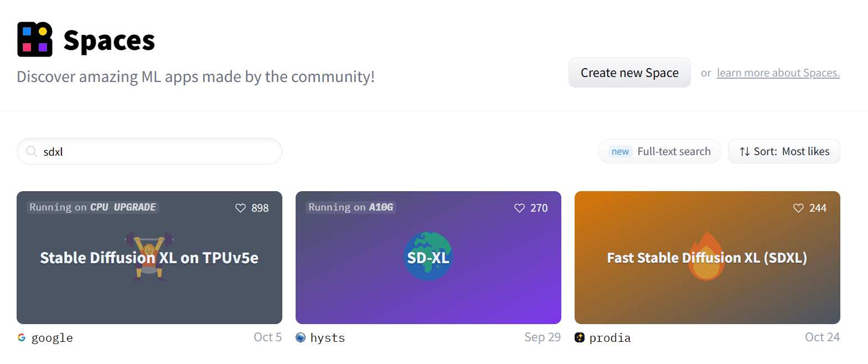
Task: Click the hysts avatar icon
Action: (301, 337)
